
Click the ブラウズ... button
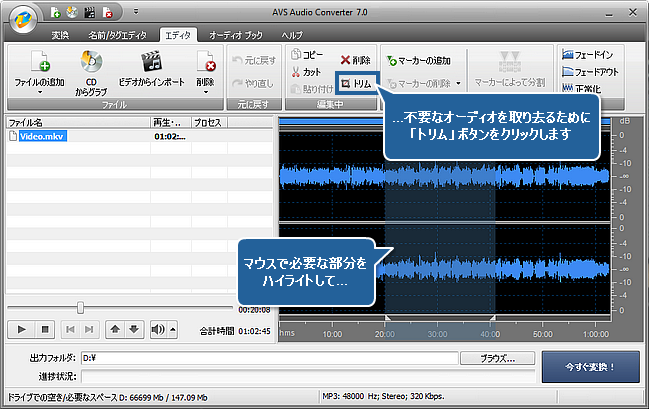click(x=498, y=358)
